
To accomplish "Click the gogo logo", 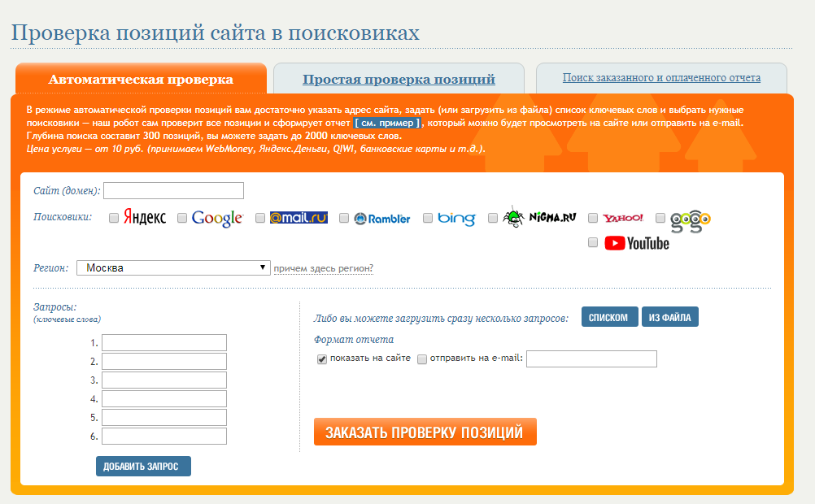I will coord(691,221).
